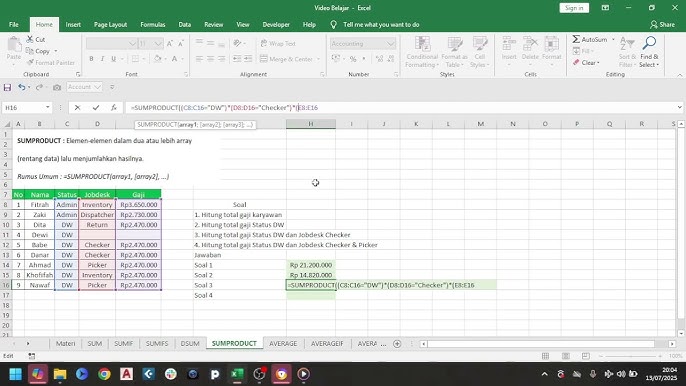686x386 pixels.
Task: Click the Soal 2 result Rp 14.820.000
Action: 311,275
